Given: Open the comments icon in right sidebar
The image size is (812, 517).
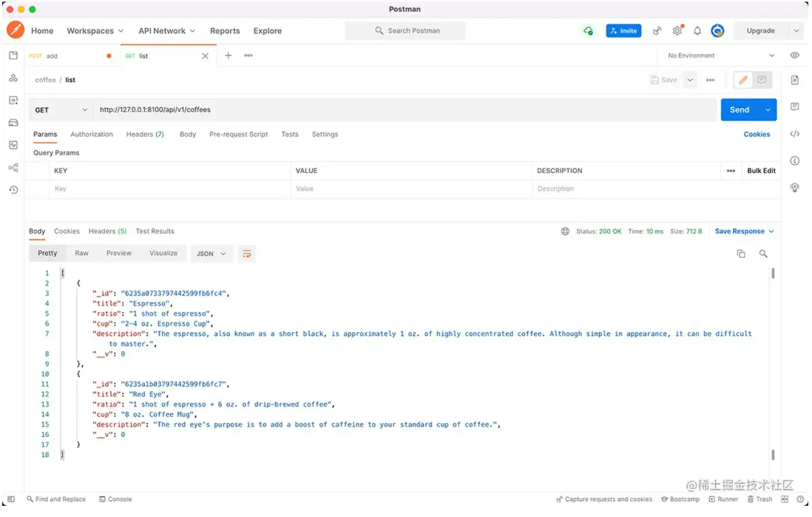Looking at the screenshot, I should (795, 107).
